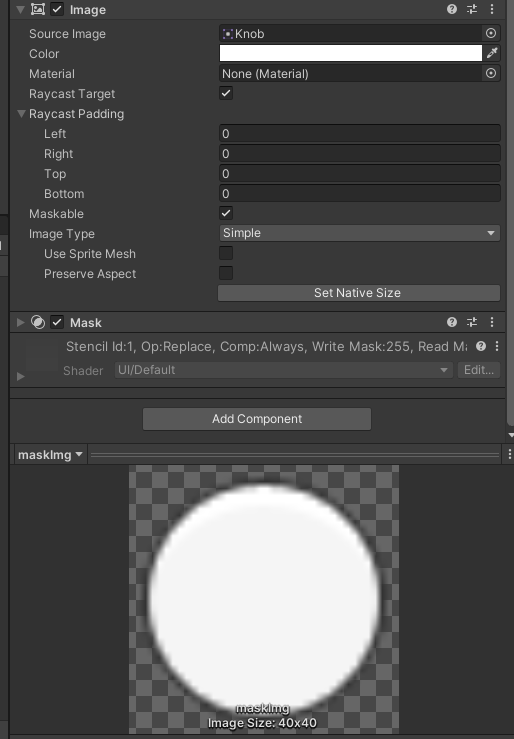The height and width of the screenshot is (739, 514).
Task: Click the Knob sprite icon
Action: pos(228,33)
